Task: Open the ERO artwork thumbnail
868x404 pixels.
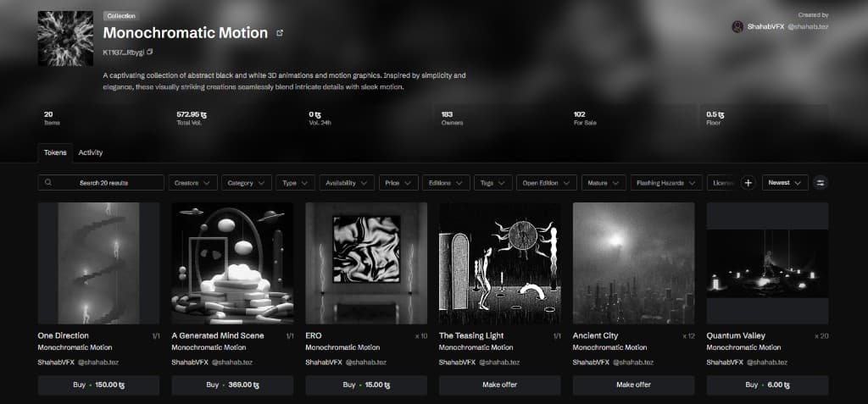Action: [x=366, y=263]
